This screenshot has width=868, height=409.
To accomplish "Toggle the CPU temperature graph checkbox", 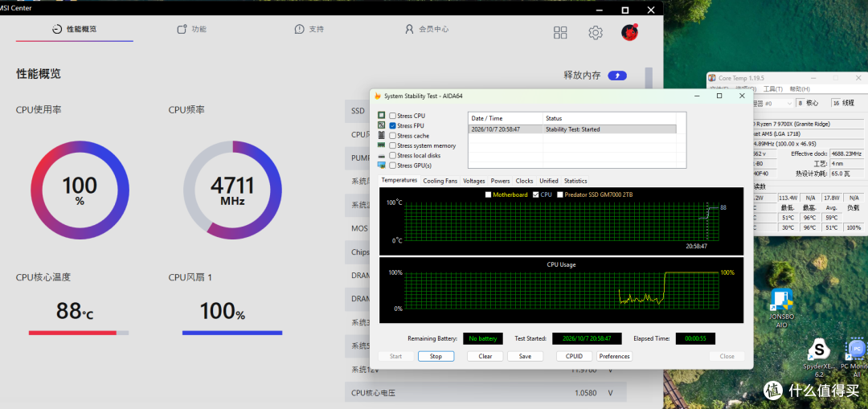I will [535, 194].
